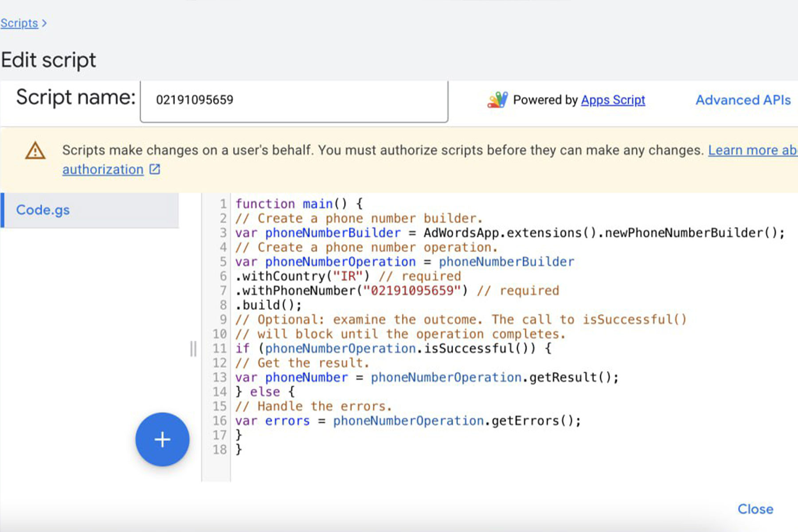This screenshot has width=798, height=532.
Task: Click comment 'Get the result.'
Action: point(313,363)
